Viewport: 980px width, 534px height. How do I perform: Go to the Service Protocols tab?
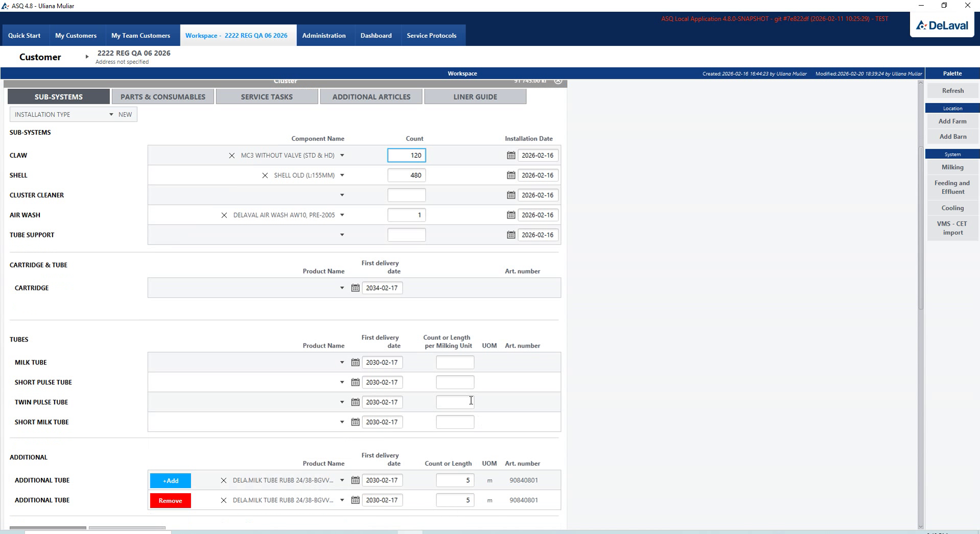(431, 35)
